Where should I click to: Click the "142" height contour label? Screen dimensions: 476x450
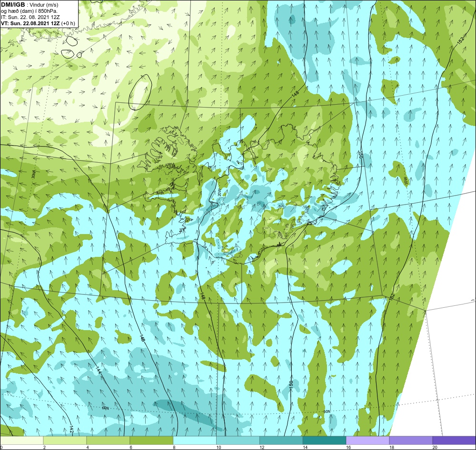[71, 429]
